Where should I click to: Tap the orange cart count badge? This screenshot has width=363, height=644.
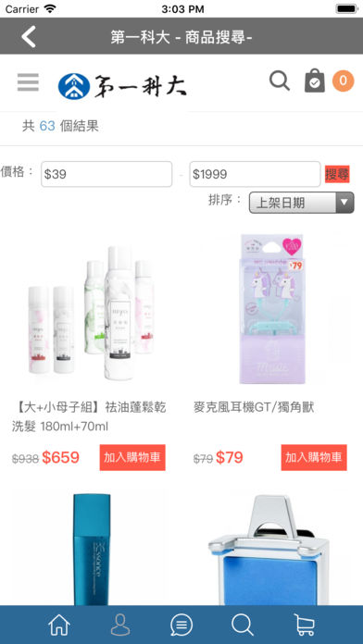(344, 80)
